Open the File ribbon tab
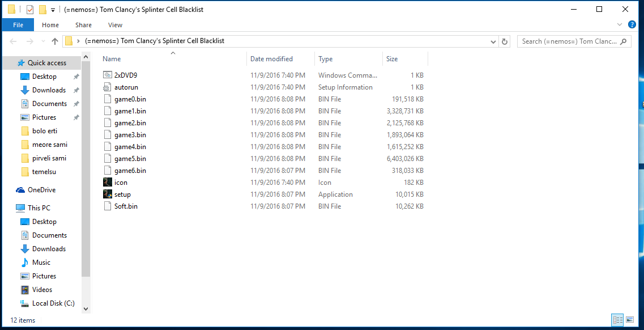This screenshot has width=644, height=330. pyautogui.click(x=18, y=24)
